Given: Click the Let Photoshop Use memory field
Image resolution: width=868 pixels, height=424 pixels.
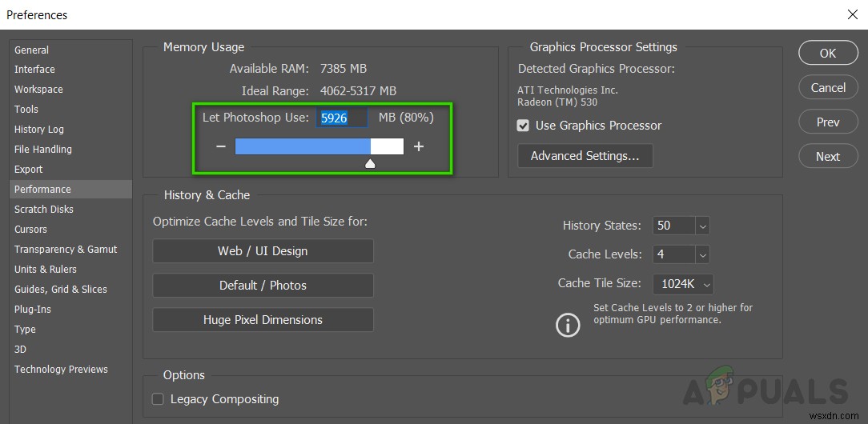Looking at the screenshot, I should (x=342, y=118).
